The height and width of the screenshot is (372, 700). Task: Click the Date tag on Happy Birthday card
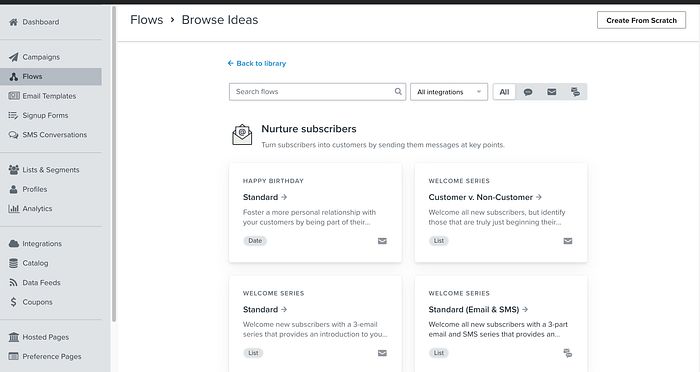point(255,241)
